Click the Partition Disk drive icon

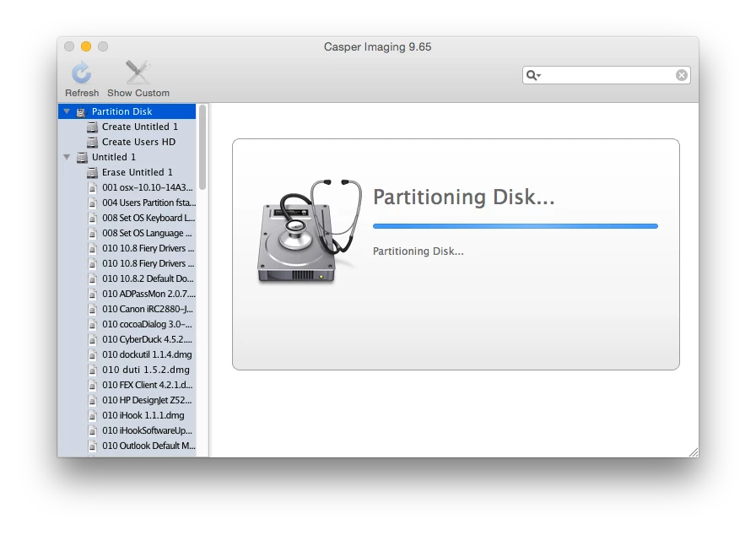click(x=81, y=112)
